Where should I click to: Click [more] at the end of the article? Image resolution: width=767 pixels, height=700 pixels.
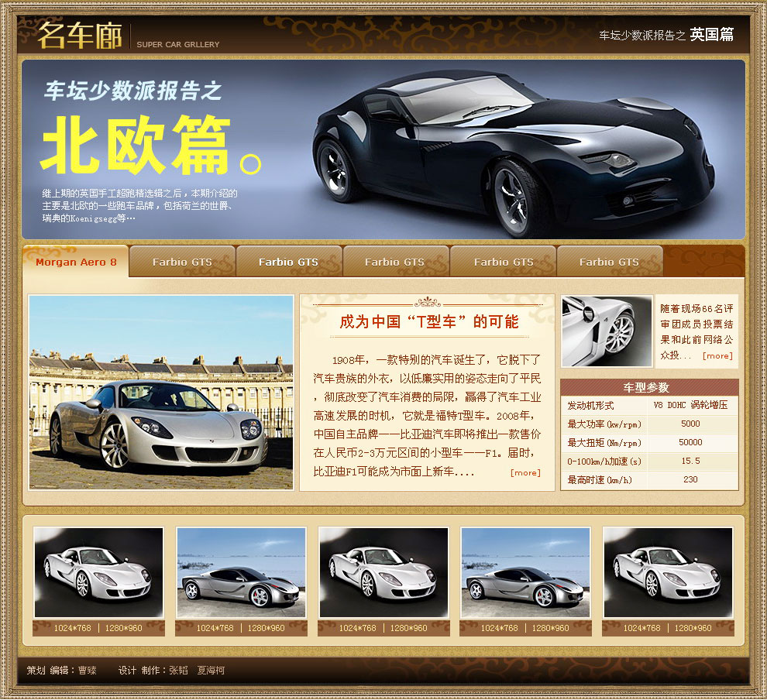[x=525, y=472]
